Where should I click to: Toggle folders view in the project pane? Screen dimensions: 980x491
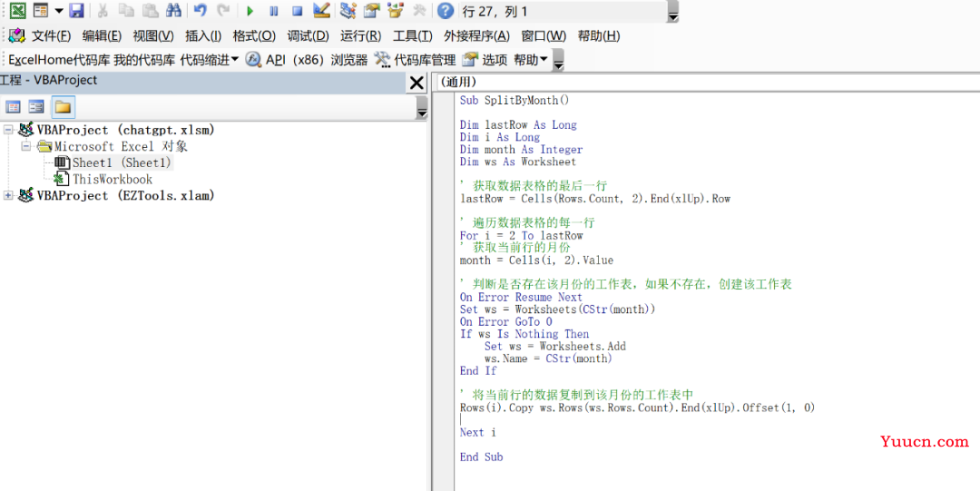click(63, 106)
